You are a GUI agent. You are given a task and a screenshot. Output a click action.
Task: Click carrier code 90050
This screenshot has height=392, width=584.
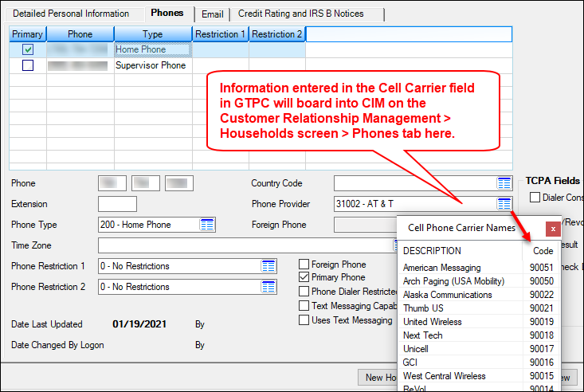[x=542, y=281]
